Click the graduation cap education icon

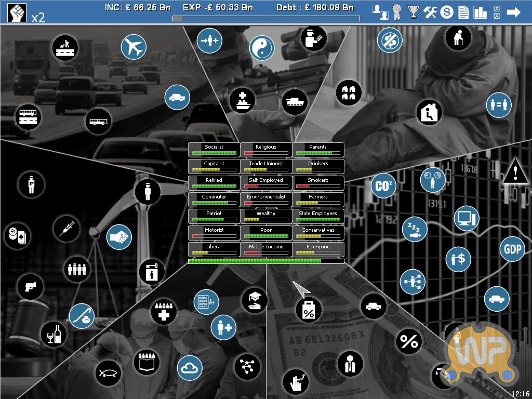point(255,301)
